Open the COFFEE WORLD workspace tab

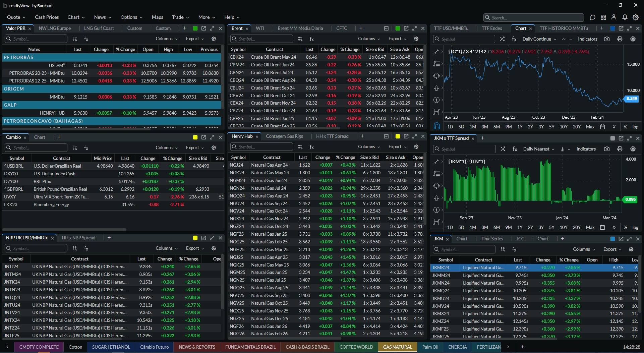coord(356,347)
